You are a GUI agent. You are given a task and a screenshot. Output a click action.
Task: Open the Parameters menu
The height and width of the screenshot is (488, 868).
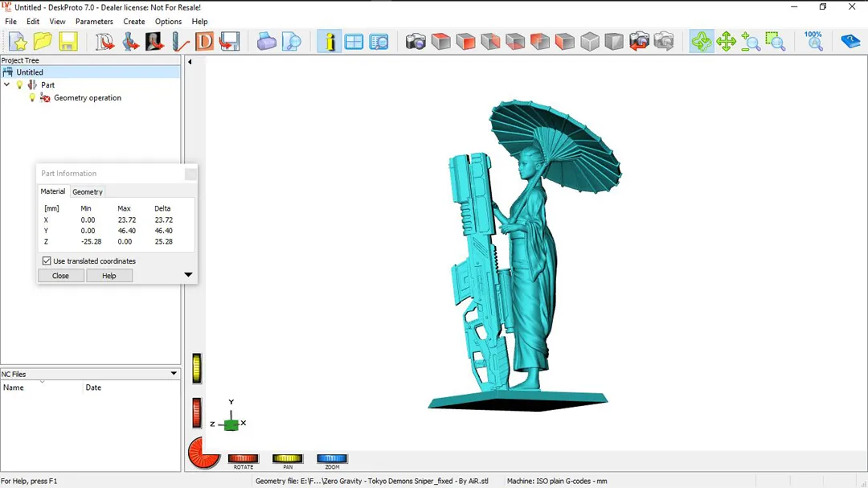click(x=94, y=22)
